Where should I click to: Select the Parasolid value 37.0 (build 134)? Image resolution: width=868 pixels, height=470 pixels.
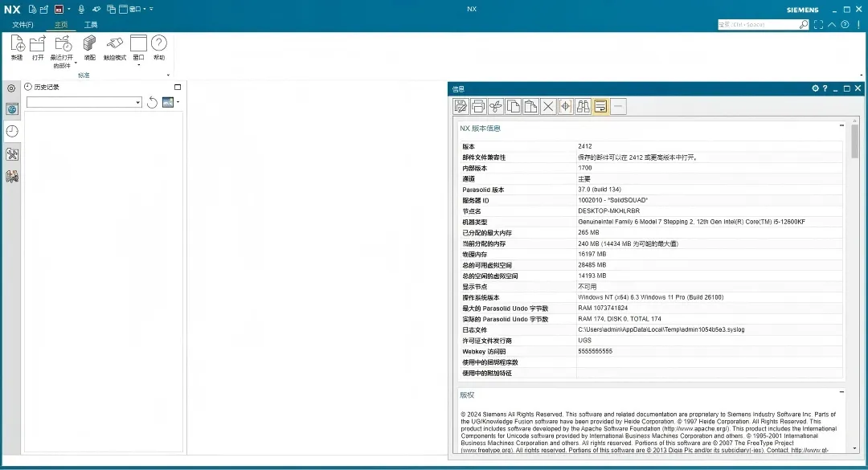[599, 190]
